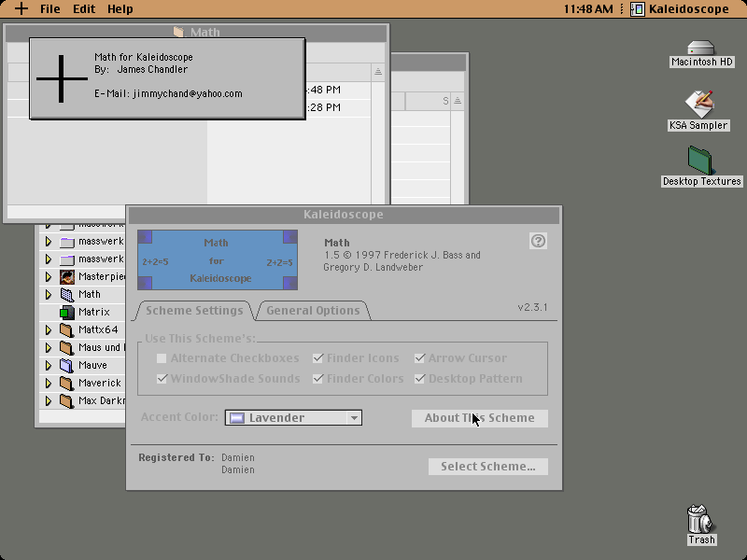This screenshot has width=747, height=560.
Task: Click the Kaleidoscope window title bar
Action: (344, 215)
